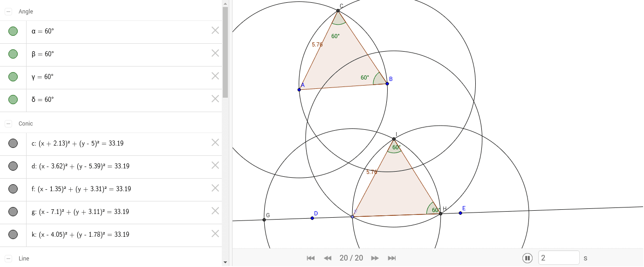Click scrollbar down arrow in algebra panel
The image size is (644, 267).
(x=225, y=263)
